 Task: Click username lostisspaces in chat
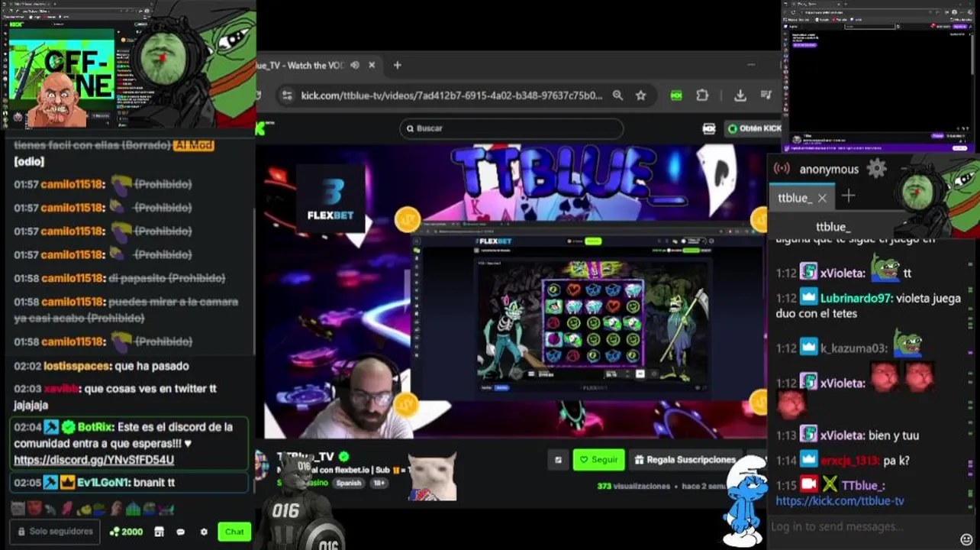tap(76, 366)
